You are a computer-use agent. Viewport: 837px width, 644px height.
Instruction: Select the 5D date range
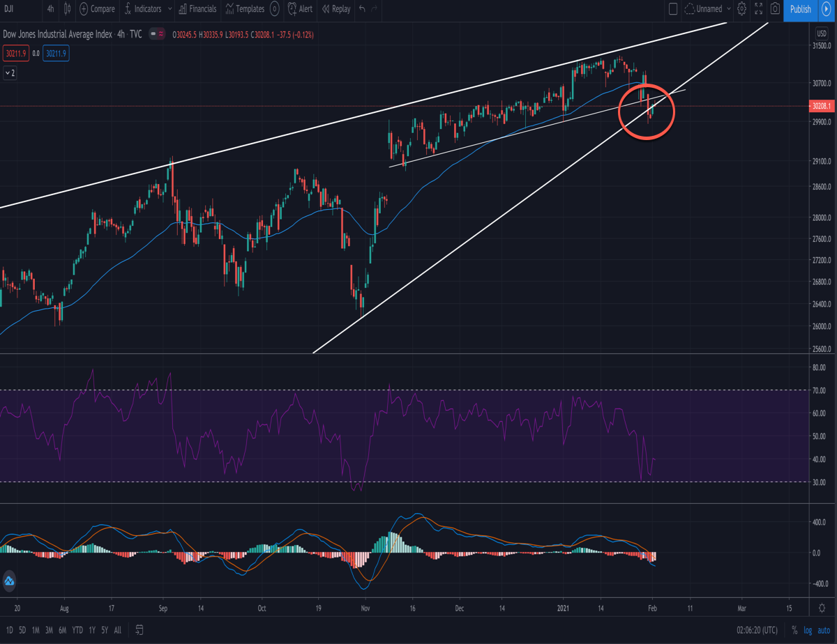(22, 630)
